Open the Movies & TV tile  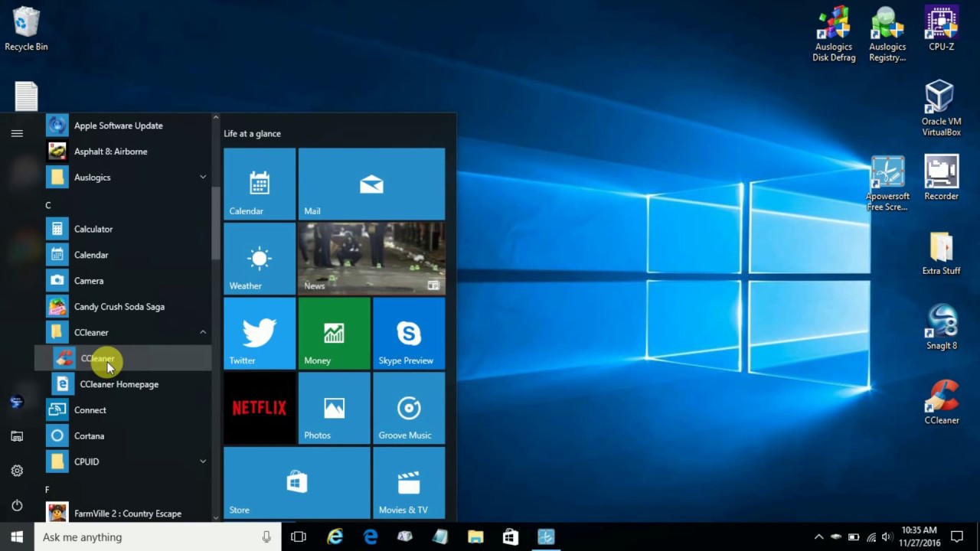pyautogui.click(x=409, y=483)
